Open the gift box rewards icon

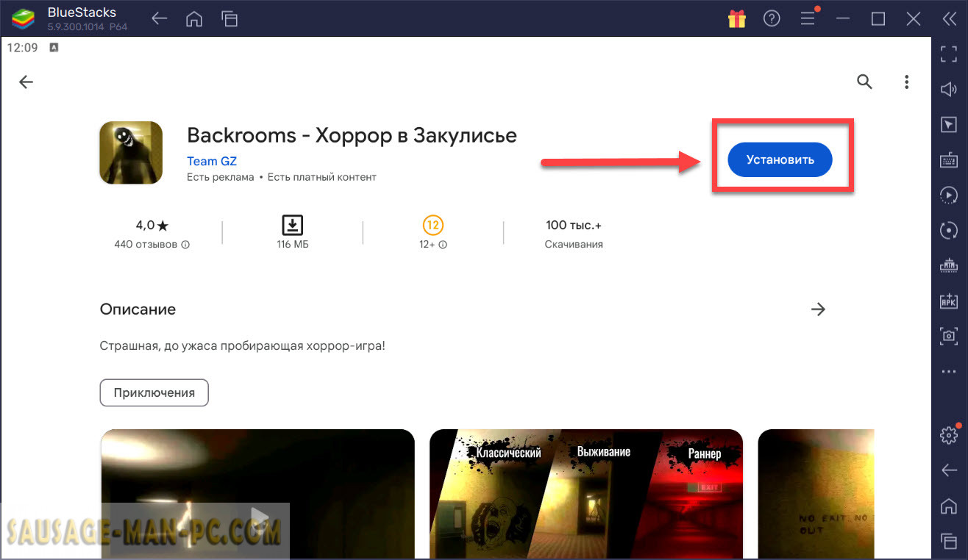(737, 19)
